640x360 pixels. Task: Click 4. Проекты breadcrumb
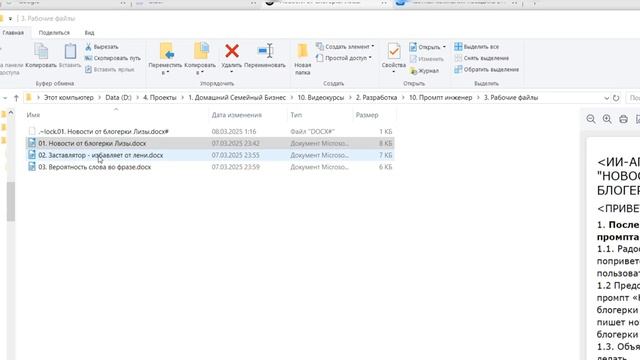(160, 98)
